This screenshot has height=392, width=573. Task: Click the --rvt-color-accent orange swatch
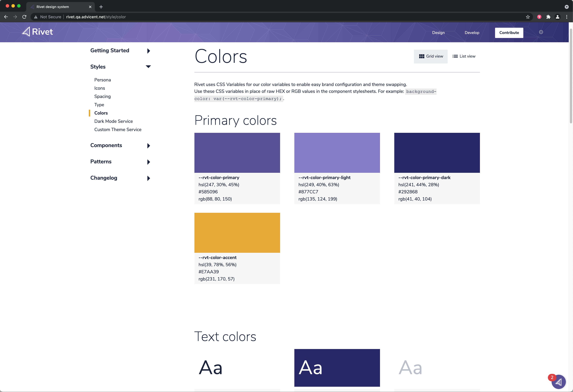[237, 233]
